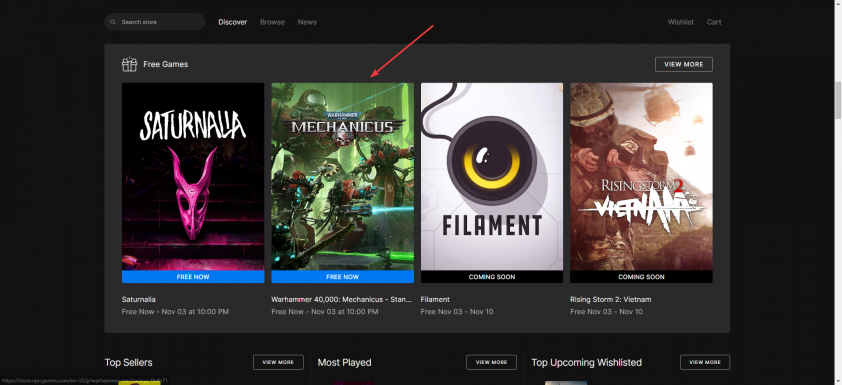Viewport: 842px width, 385px height.
Task: Switch to the Browse tab
Action: tap(272, 22)
